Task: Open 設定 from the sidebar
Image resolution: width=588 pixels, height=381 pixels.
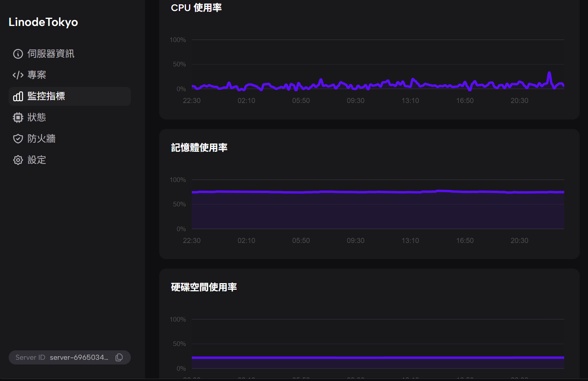Action: coord(37,160)
